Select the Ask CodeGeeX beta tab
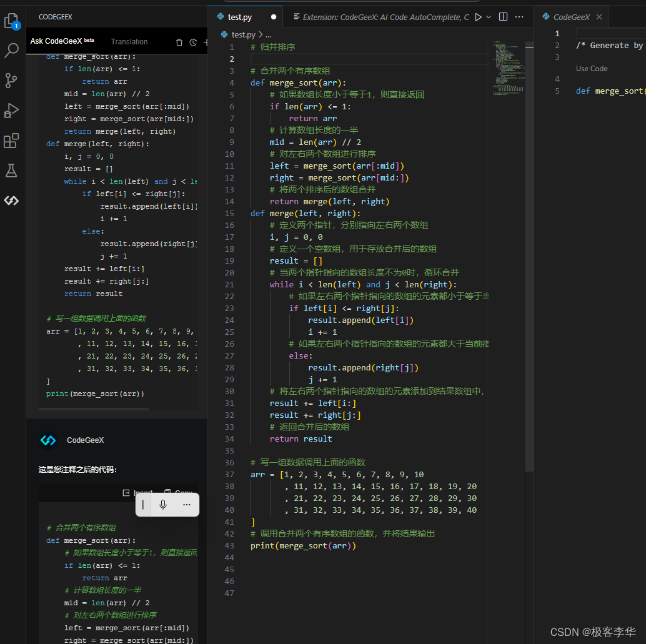The height and width of the screenshot is (644, 646). pos(62,41)
